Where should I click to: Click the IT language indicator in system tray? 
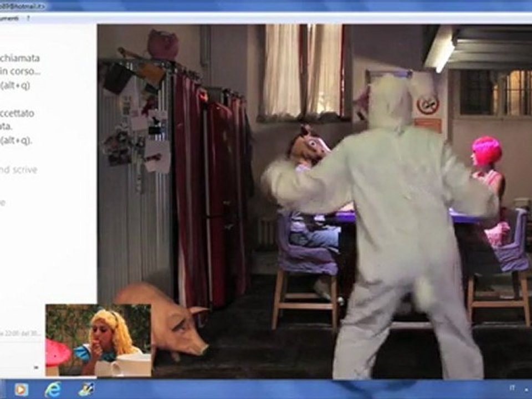[x=512, y=387]
